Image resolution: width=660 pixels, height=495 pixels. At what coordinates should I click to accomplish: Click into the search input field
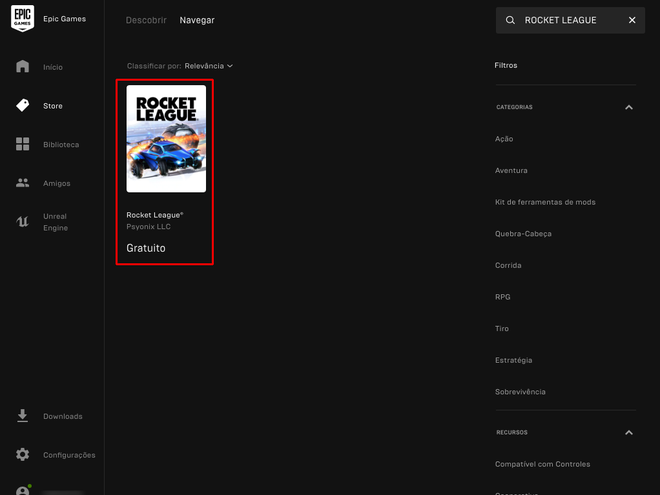click(x=570, y=20)
